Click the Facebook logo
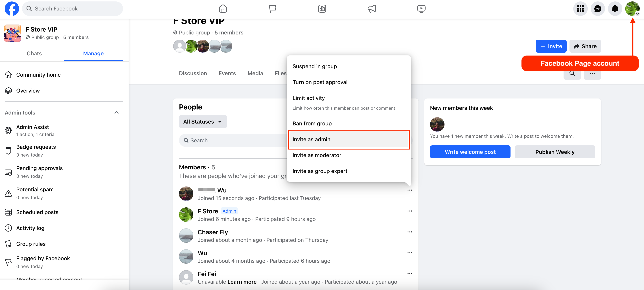The width and height of the screenshot is (644, 290). pyautogui.click(x=12, y=9)
